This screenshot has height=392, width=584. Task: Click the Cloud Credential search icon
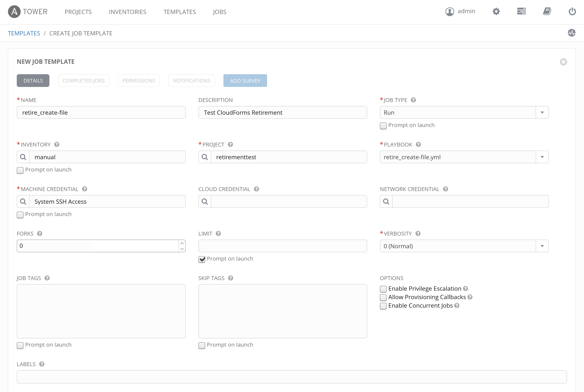click(205, 201)
